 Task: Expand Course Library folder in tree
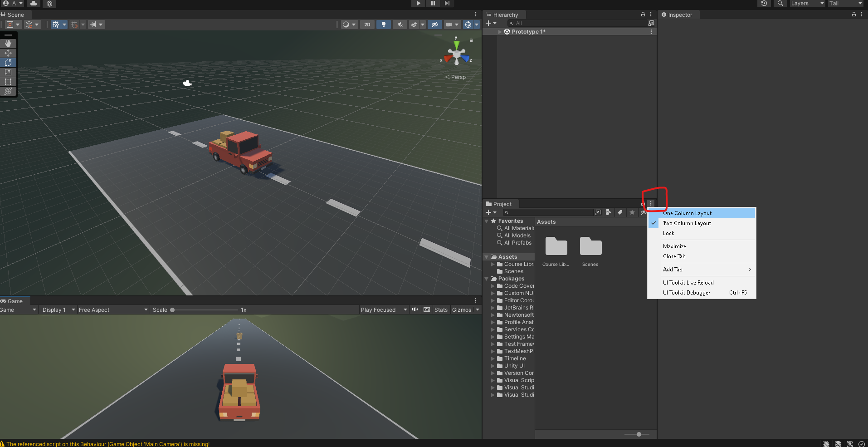493,264
